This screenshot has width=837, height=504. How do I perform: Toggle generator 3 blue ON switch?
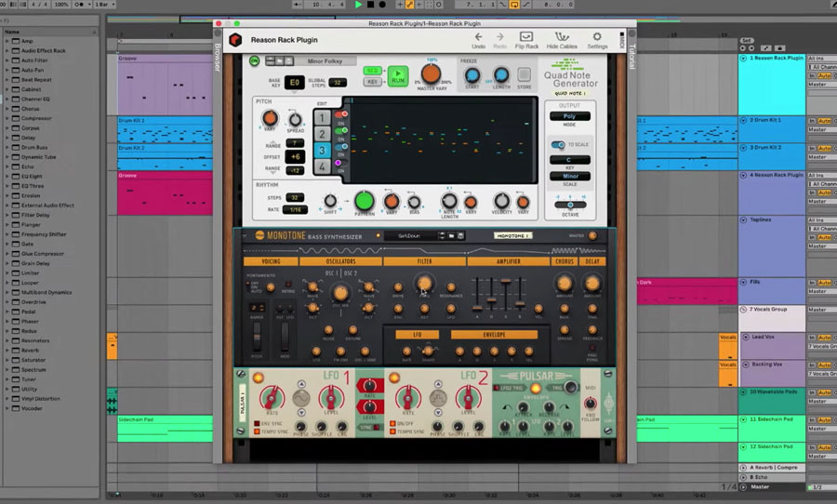(x=341, y=146)
